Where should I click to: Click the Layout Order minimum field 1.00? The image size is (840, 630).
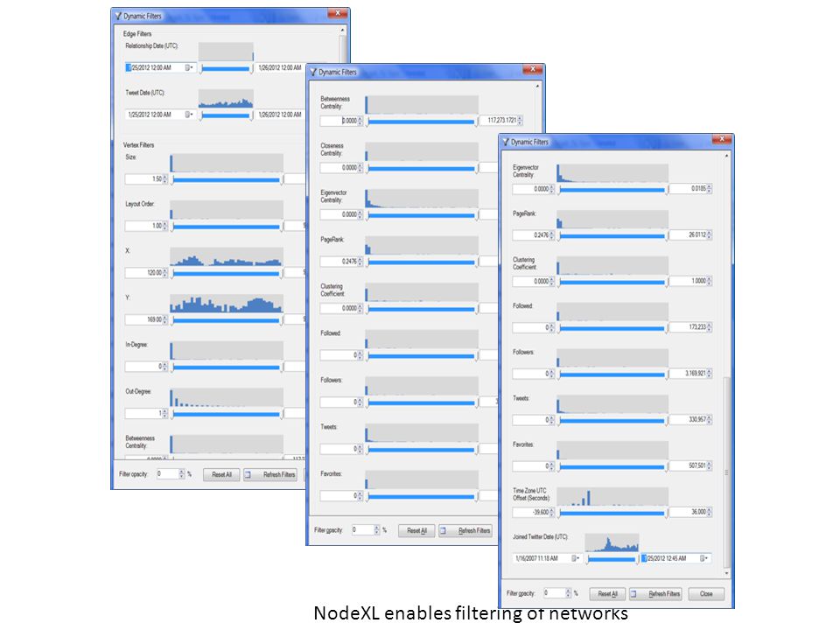143,226
